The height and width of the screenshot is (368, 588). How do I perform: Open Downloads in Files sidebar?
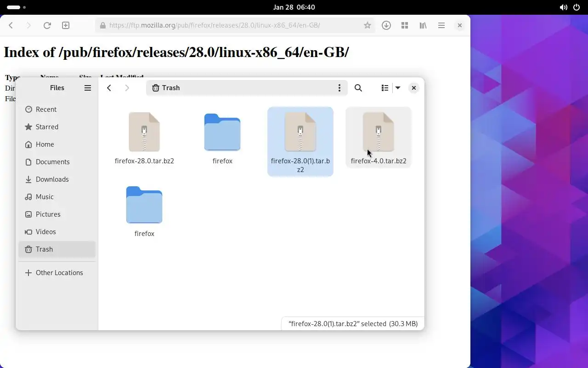pos(57,179)
